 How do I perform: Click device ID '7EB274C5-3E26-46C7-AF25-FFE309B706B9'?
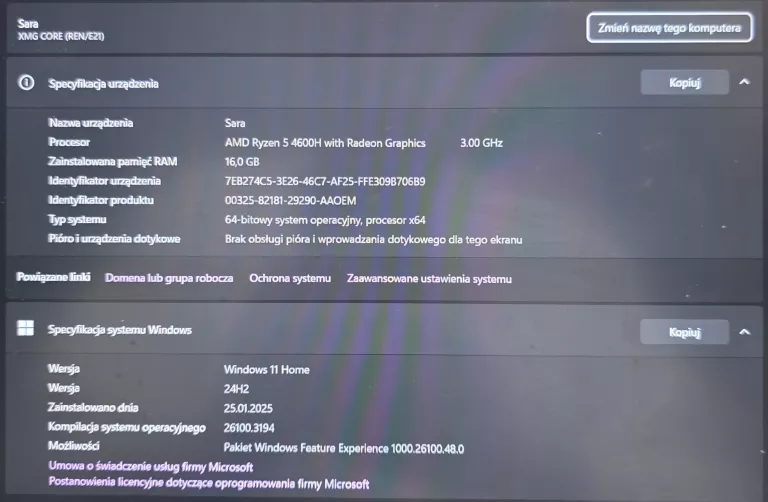tap(325, 181)
